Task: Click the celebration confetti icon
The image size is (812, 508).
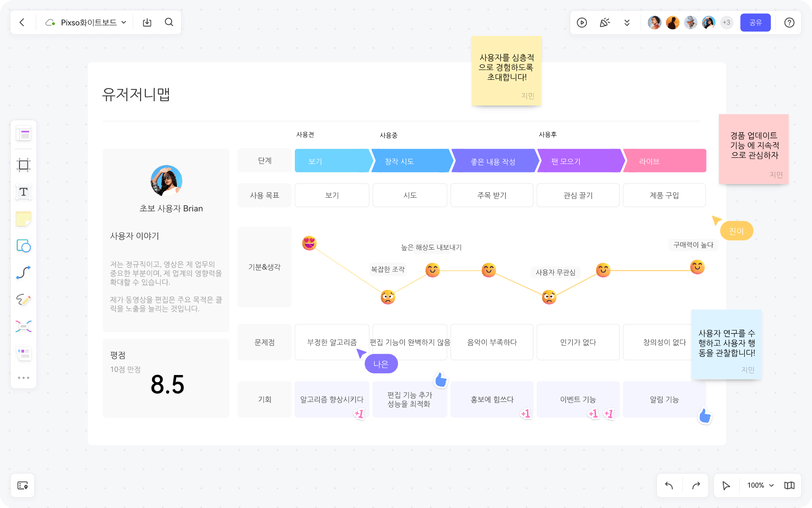Action: click(x=605, y=23)
